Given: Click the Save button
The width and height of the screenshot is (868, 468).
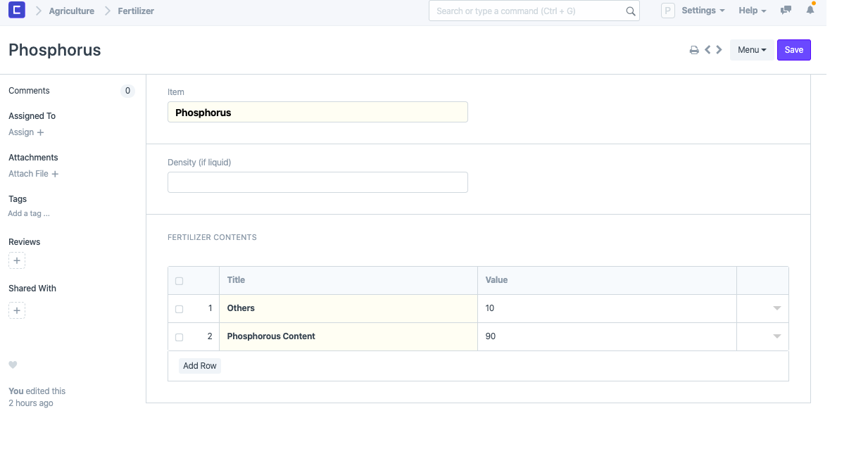Looking at the screenshot, I should 793,50.
